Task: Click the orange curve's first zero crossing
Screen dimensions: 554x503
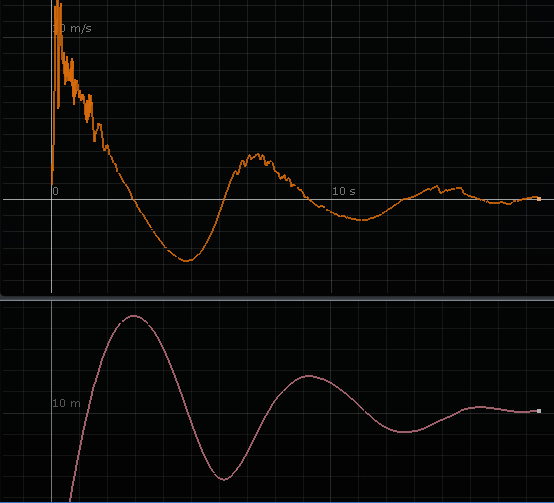Action: pyautogui.click(x=134, y=200)
